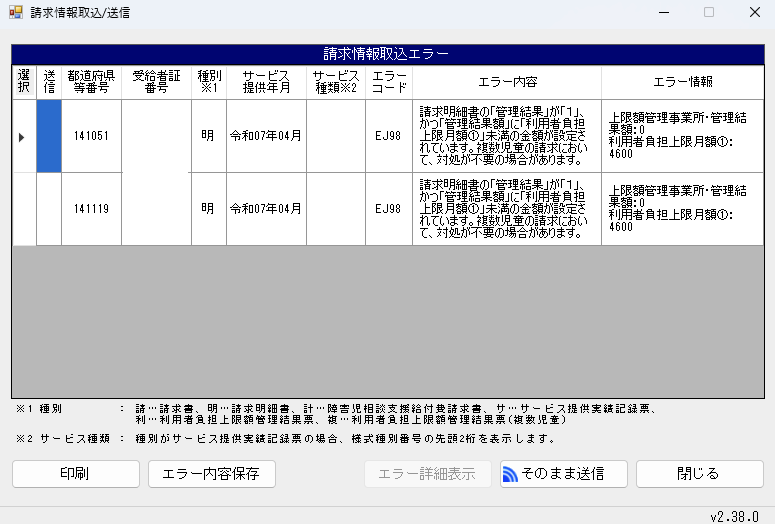Click the エラー情報 column header
This screenshot has width=775, height=524.
(x=683, y=82)
